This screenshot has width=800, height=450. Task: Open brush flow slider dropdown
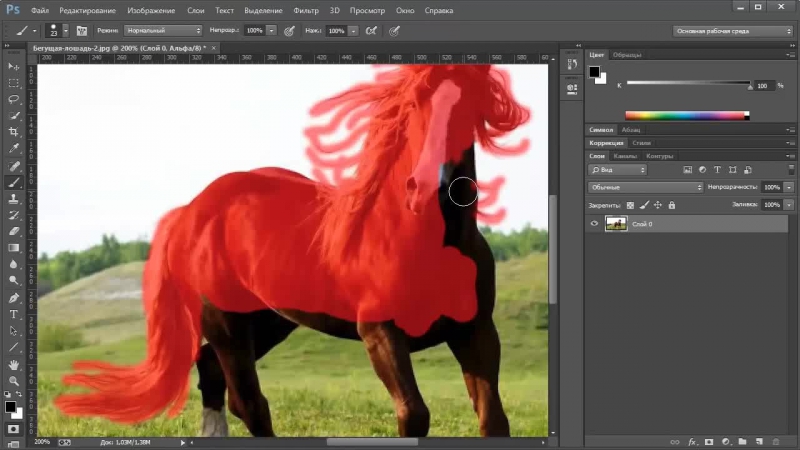pyautogui.click(x=353, y=31)
